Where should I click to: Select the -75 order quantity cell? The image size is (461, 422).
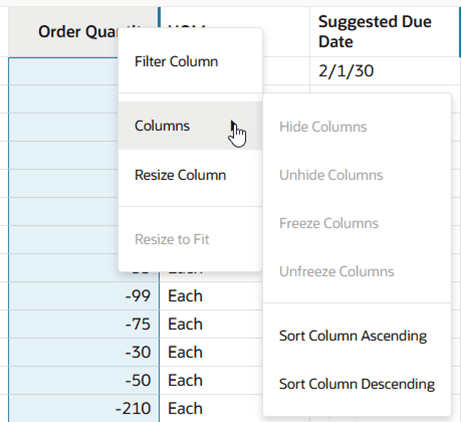point(84,324)
